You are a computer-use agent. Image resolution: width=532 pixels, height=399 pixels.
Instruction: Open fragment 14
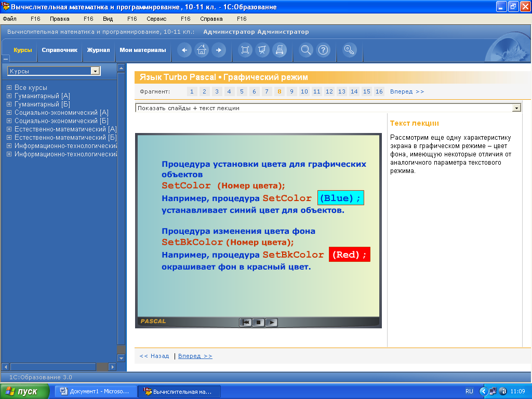tap(354, 91)
